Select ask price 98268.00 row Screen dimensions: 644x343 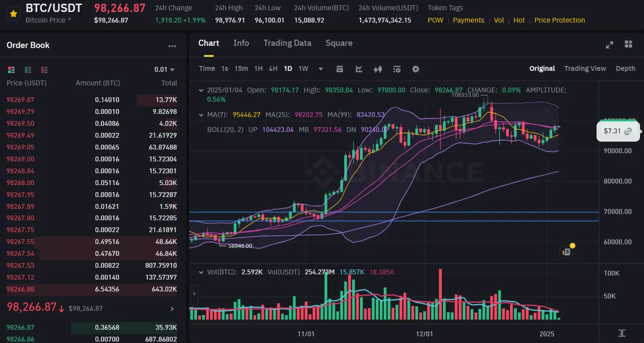click(x=92, y=183)
